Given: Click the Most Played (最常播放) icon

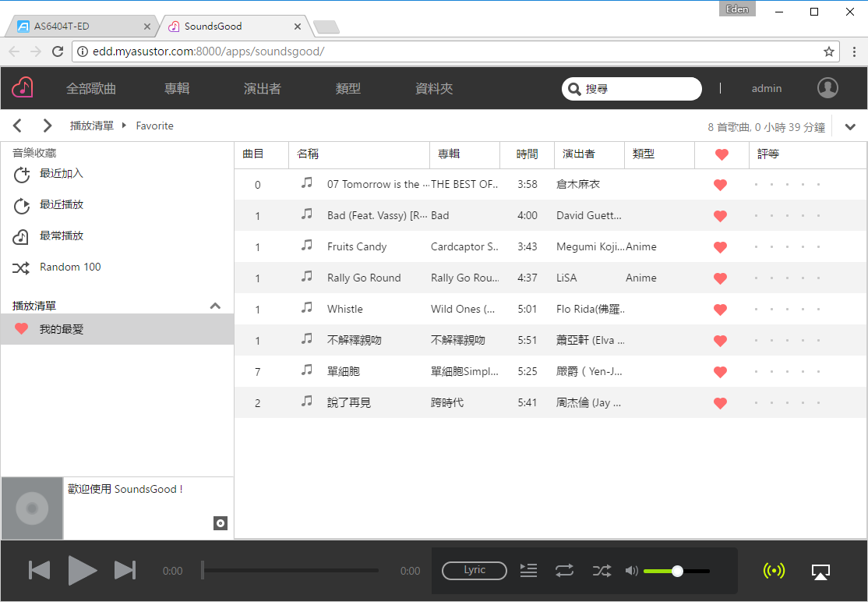Looking at the screenshot, I should (21, 236).
